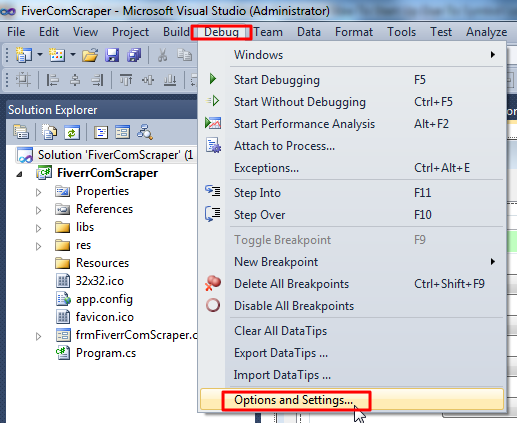Choose Attach to Process...
Viewport: 517px width, 423px height.
[x=352, y=146]
